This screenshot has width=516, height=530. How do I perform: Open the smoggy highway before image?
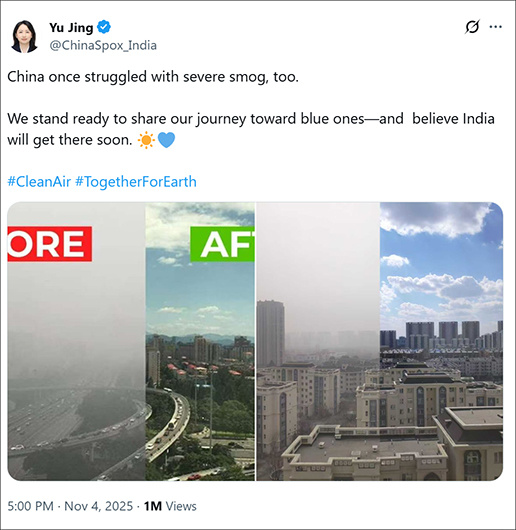pos(76,341)
